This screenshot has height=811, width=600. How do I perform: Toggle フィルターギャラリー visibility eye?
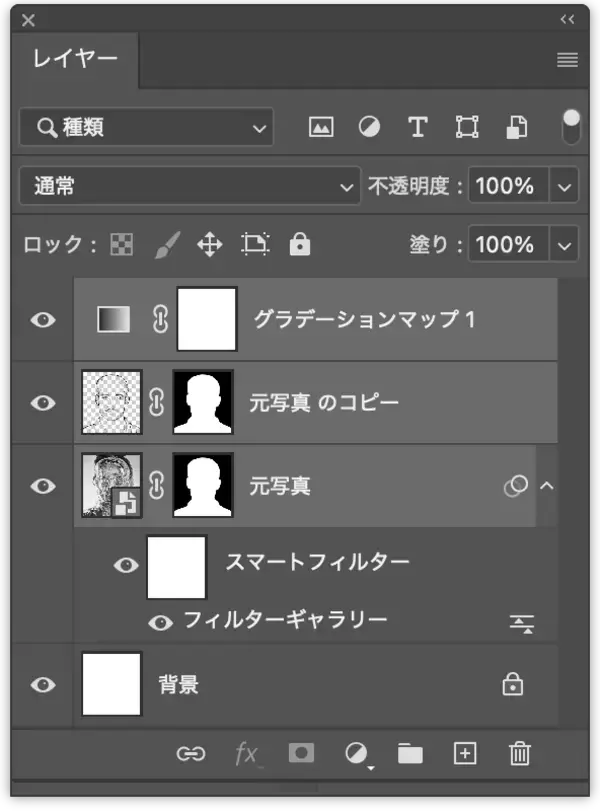pyautogui.click(x=161, y=622)
